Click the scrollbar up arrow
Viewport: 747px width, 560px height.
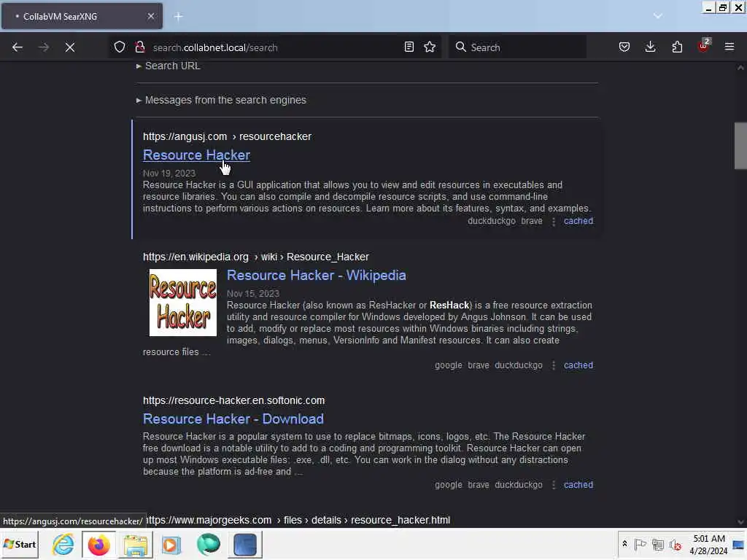tap(740, 68)
